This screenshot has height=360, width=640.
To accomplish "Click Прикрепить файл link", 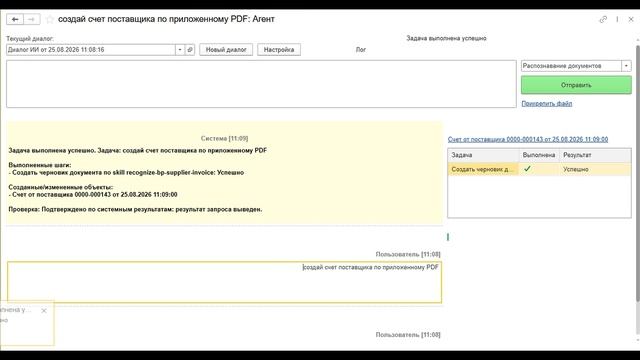I will click(x=547, y=104).
